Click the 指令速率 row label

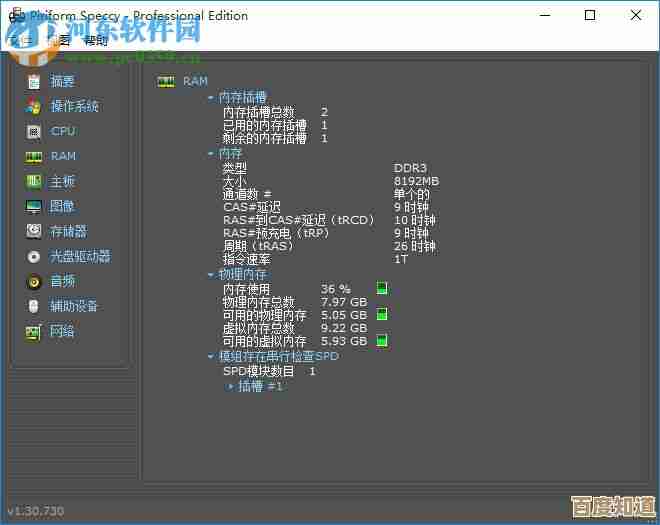click(247, 259)
